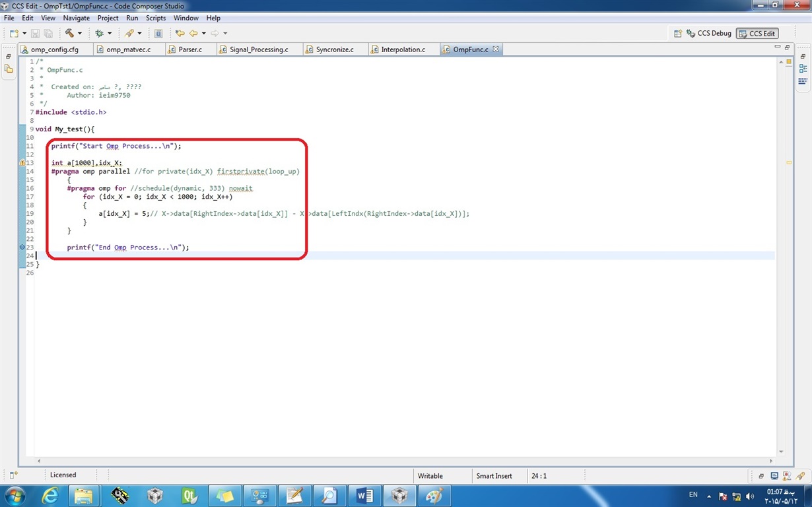Viewport: 812px width, 507px height.
Task: Switch to the Parser.c editor tab
Action: (x=190, y=50)
